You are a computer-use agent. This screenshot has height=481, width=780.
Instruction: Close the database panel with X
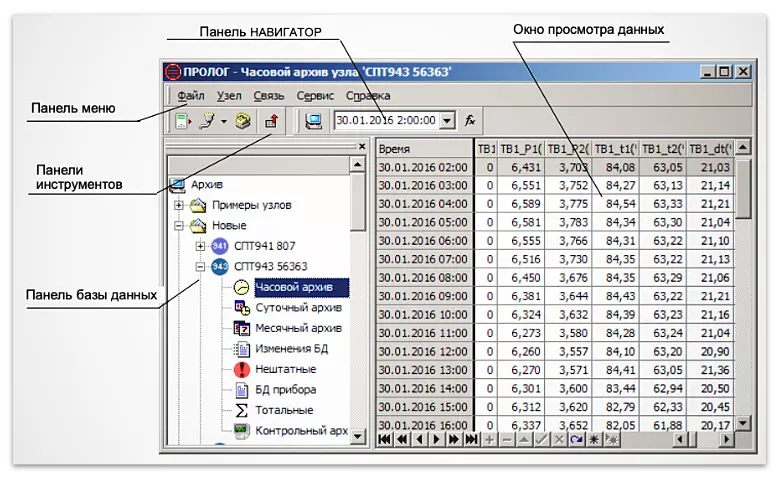coord(361,146)
